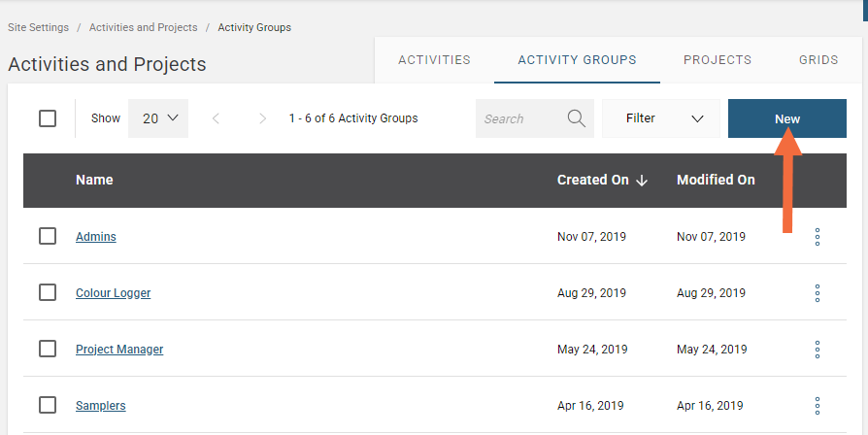Open the three-dot menu for Colour Logger

(818, 293)
